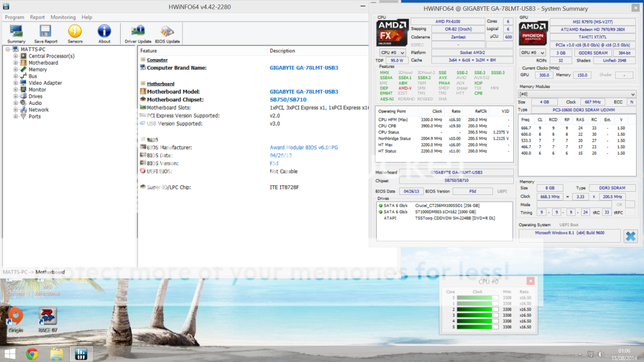This screenshot has width=644, height=362.
Task: Launch BIOS Update from the toolbar
Action: [x=167, y=34]
